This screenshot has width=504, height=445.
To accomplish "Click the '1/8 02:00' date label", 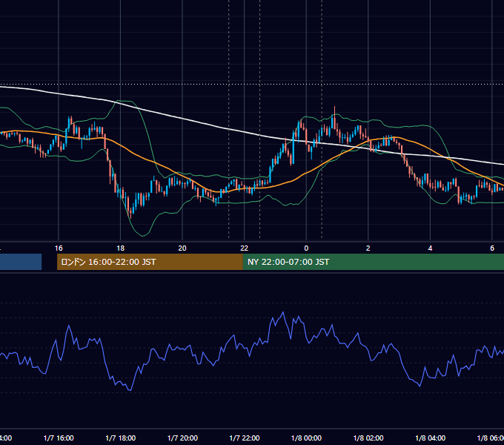I will point(368,438).
